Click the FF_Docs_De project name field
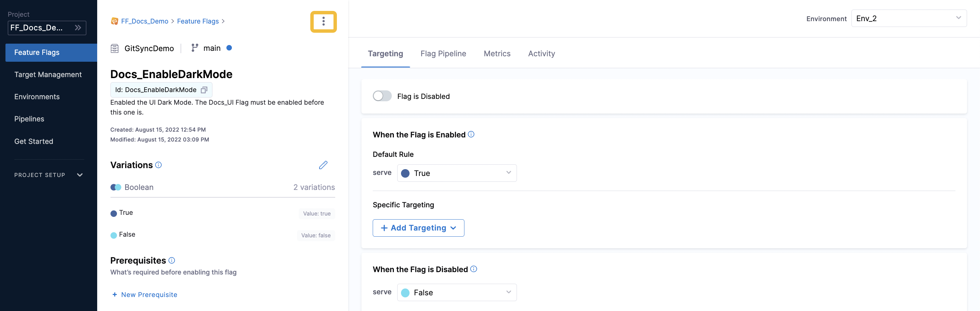 pyautogui.click(x=42, y=27)
